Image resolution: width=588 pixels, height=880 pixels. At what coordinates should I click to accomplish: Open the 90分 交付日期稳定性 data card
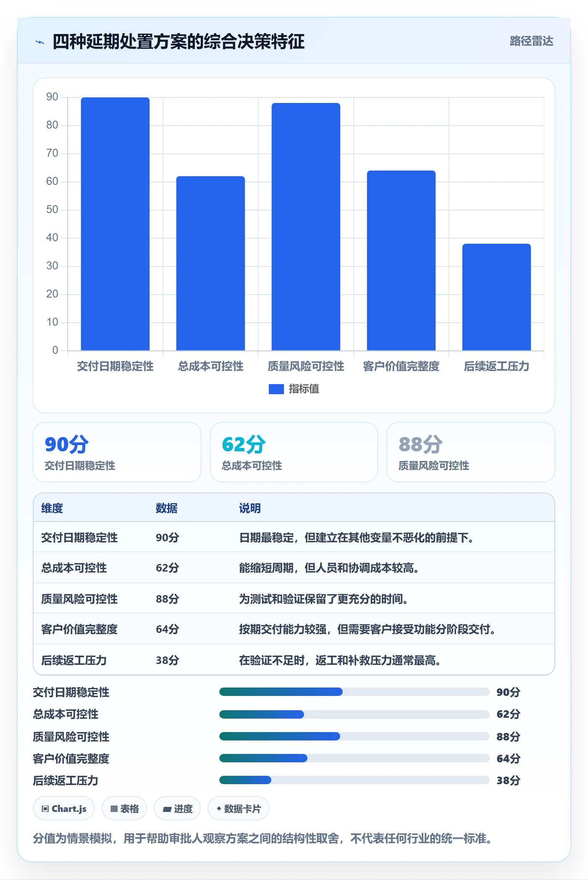coord(117,452)
